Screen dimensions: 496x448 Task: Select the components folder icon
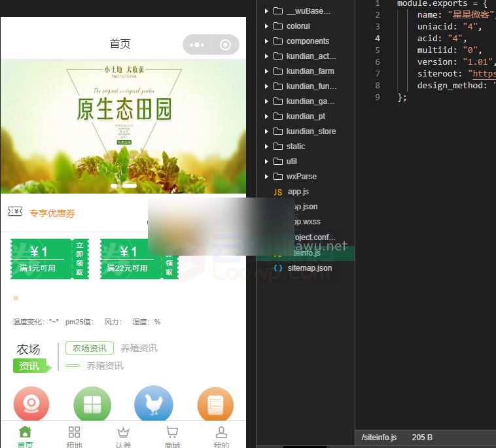tap(278, 41)
